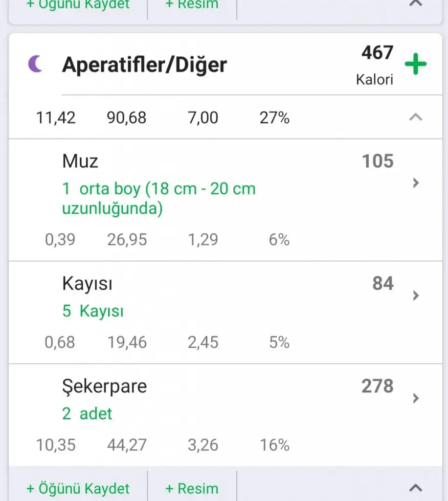
Task: Edit the '5 Kayısı' portion size
Action: (93, 311)
